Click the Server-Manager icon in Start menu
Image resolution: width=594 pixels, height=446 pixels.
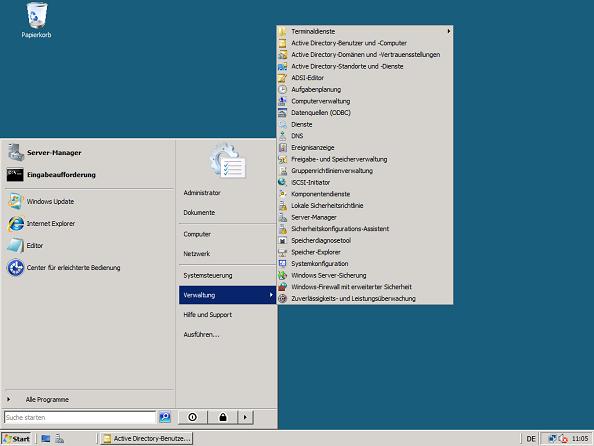pos(16,152)
